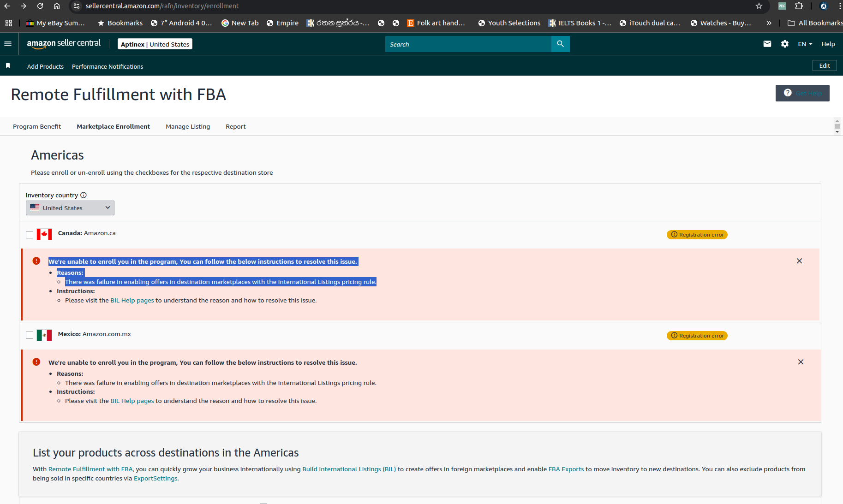Click the Mexico flag icon

pos(44,335)
